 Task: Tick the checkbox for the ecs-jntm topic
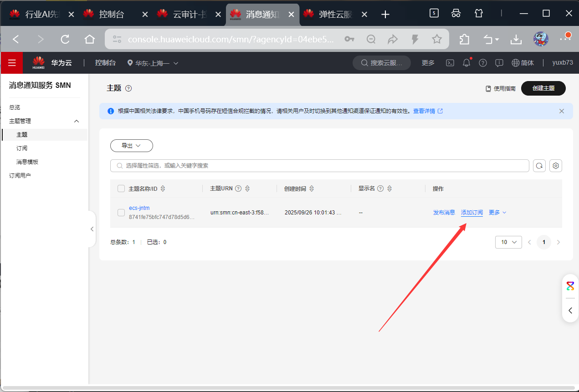121,213
